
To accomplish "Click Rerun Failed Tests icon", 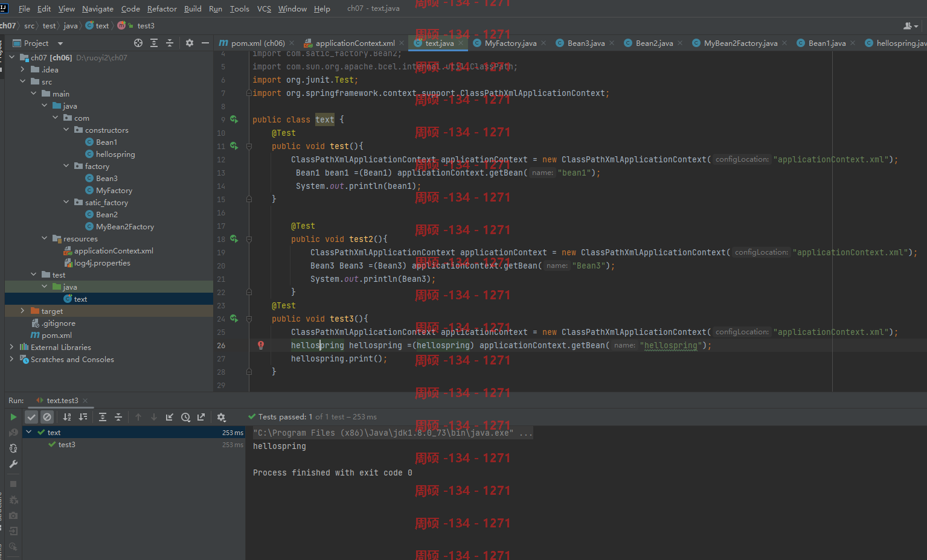I will pyautogui.click(x=13, y=433).
